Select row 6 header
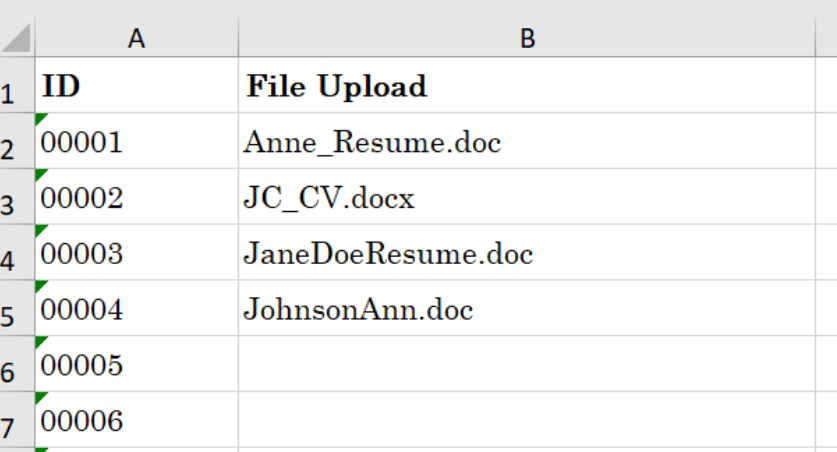 [17, 364]
